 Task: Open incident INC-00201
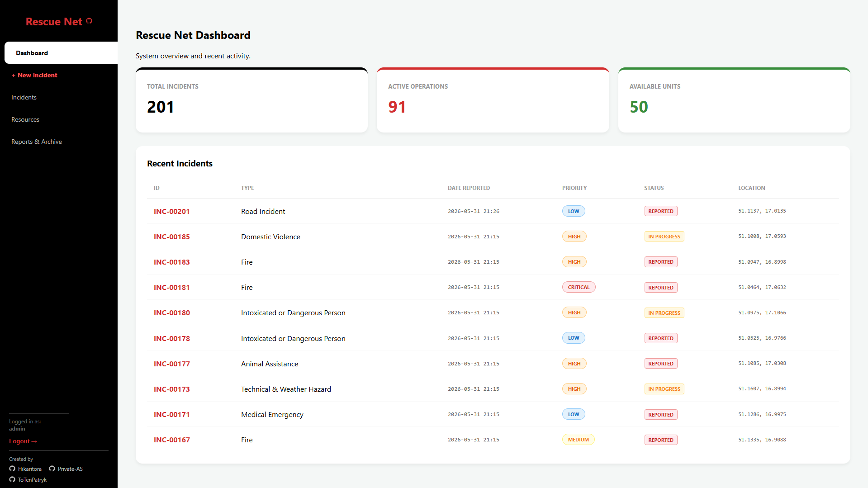pos(171,211)
